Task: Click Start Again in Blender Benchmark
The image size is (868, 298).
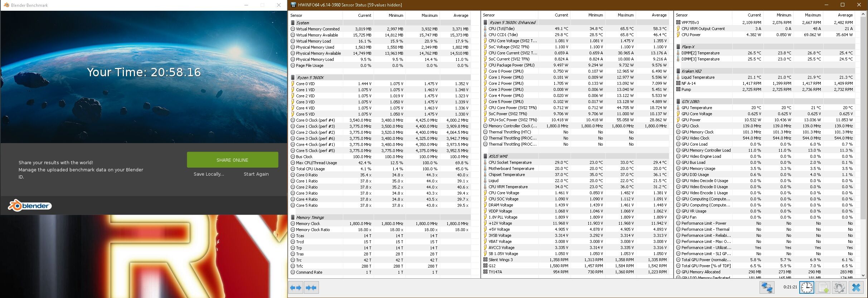Action: point(256,174)
